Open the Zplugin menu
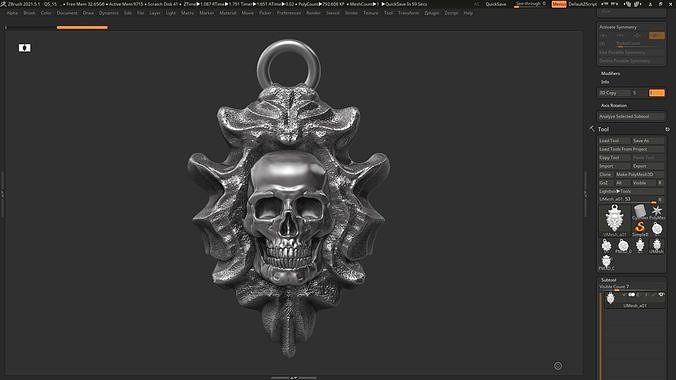The height and width of the screenshot is (380, 676). (x=432, y=13)
